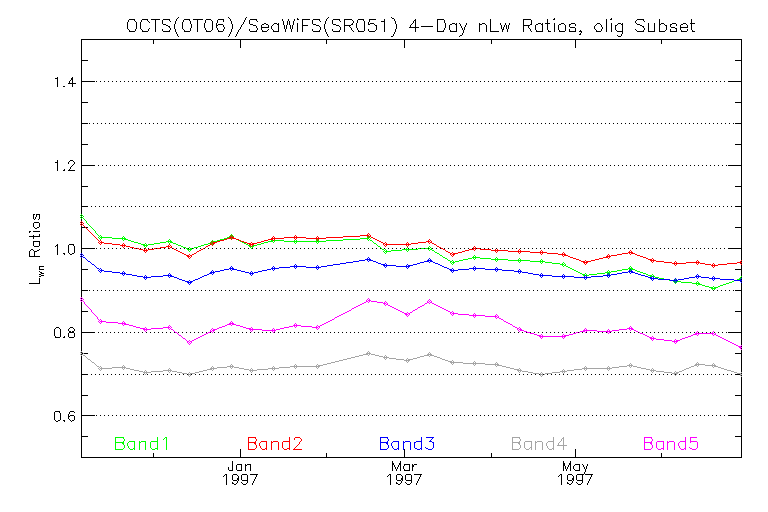The height and width of the screenshot is (512, 768).
Task: Click the Lwn Ratios y-axis title
Action: click(35, 248)
